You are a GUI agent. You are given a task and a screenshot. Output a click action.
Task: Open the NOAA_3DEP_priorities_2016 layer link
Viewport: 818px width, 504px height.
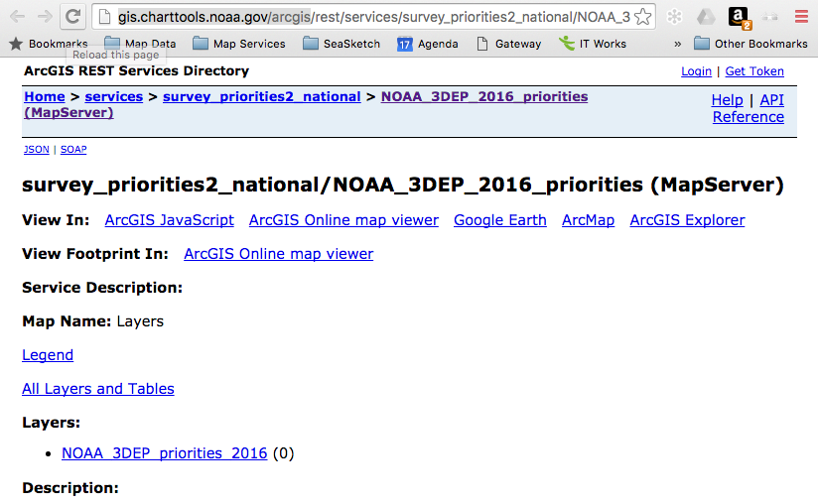click(x=164, y=453)
